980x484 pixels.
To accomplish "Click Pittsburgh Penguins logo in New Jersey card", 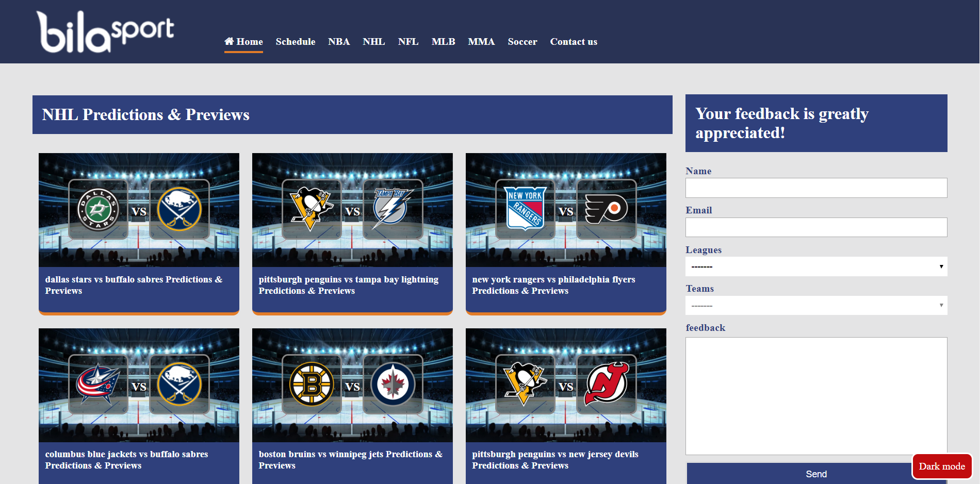I will 525,385.
